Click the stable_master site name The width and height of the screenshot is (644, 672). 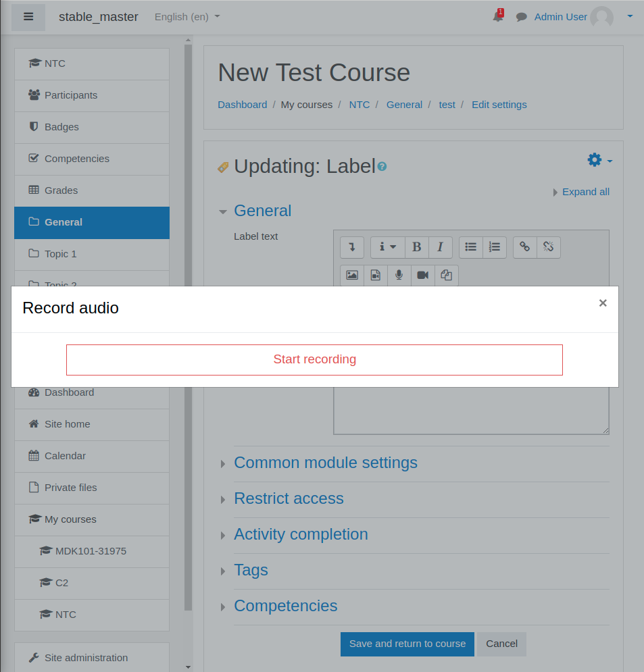coord(98,17)
